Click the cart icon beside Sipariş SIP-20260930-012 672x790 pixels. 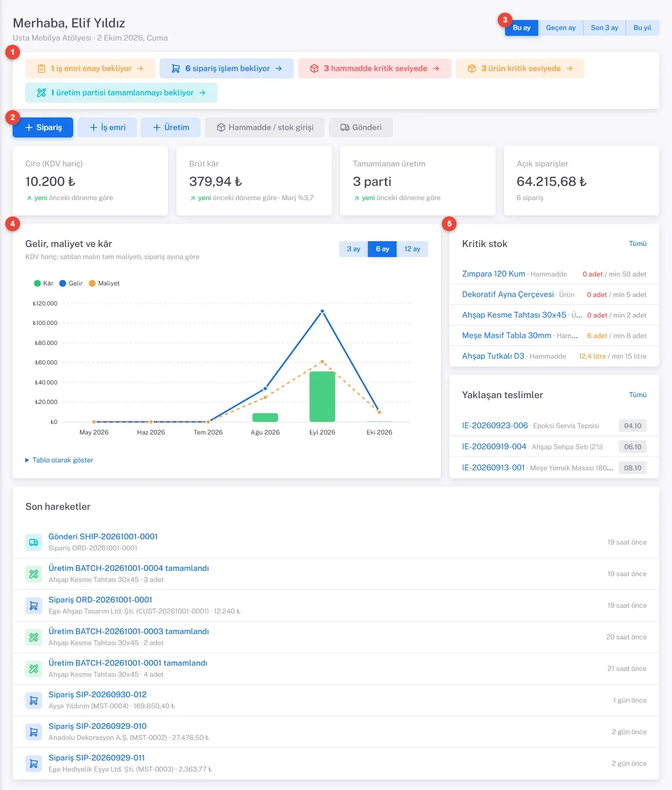(34, 700)
